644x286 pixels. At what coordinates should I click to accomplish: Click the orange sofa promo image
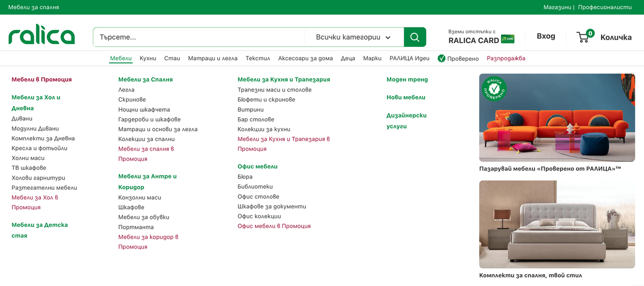[557, 117]
